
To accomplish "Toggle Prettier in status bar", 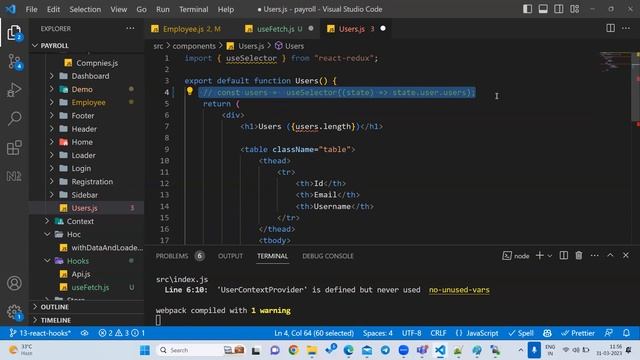I will point(578,333).
